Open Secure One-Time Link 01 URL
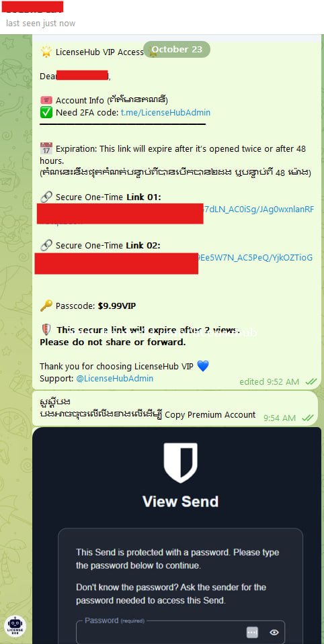 tap(259, 209)
